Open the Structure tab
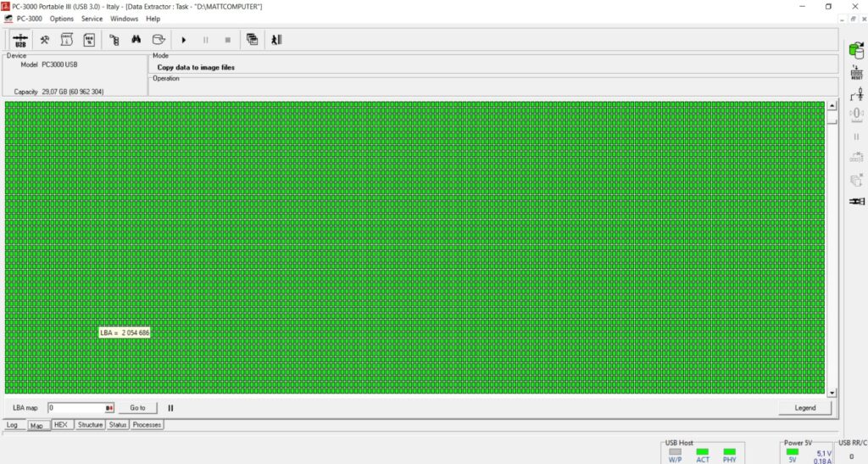This screenshot has height=464, width=868. (x=90, y=425)
